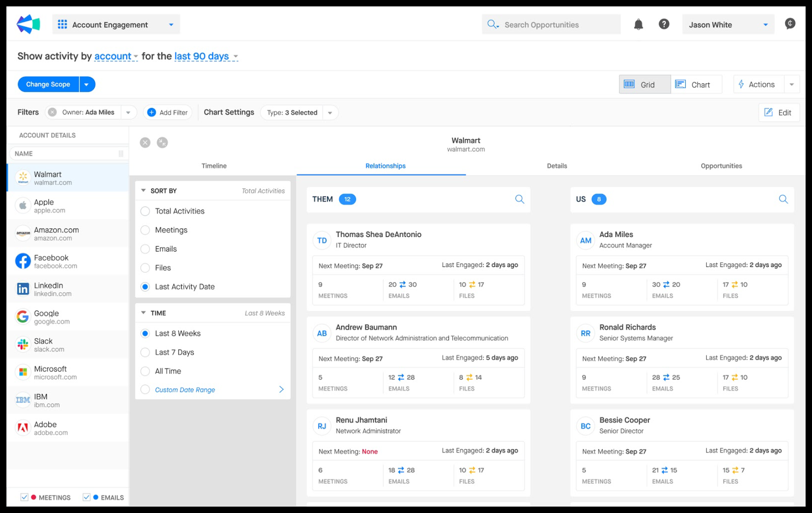Click the Adobe logo in account list
Image resolution: width=812 pixels, height=513 pixels.
23,428
